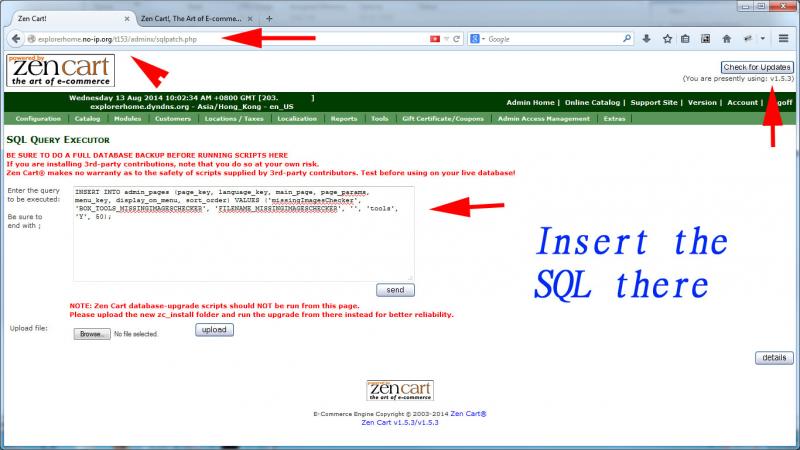Viewport: 800px width, 450px height.
Task: Go back with the browser back arrow
Action: (x=16, y=39)
